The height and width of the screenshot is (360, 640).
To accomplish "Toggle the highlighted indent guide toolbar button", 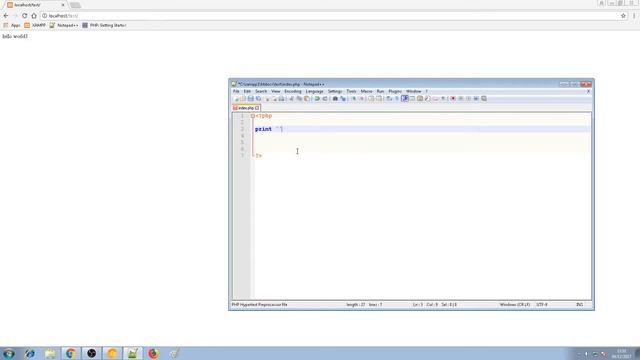I will coord(404,98).
